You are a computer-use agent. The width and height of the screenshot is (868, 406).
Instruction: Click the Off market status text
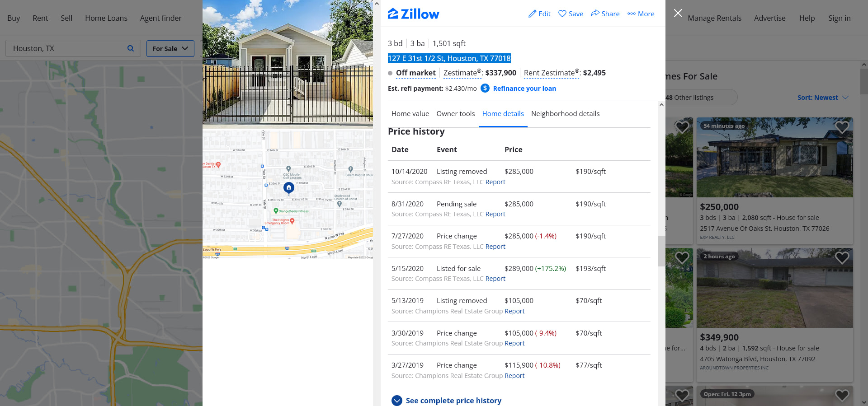click(415, 73)
